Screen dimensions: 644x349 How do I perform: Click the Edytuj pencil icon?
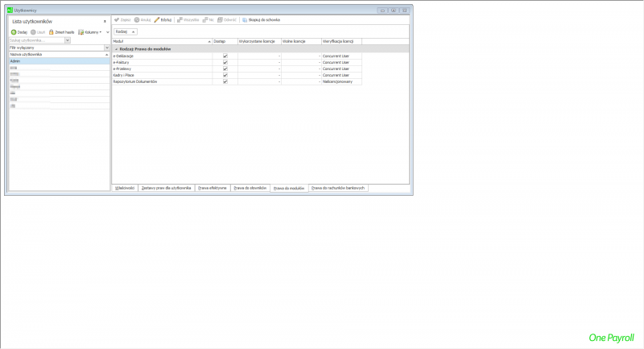click(157, 19)
